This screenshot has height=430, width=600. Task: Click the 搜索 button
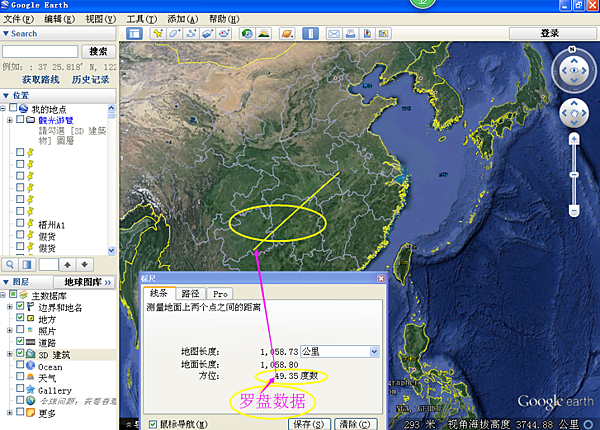coord(98,52)
